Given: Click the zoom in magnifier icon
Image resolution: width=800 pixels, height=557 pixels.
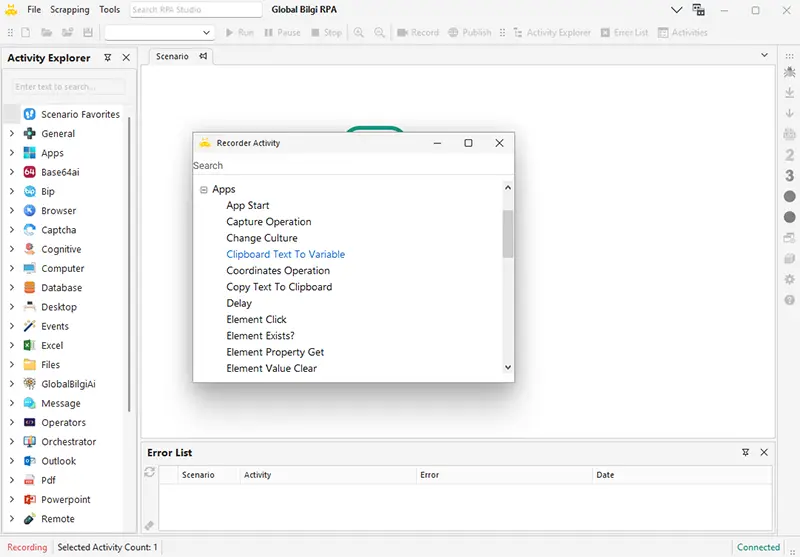Looking at the screenshot, I should (x=359, y=33).
